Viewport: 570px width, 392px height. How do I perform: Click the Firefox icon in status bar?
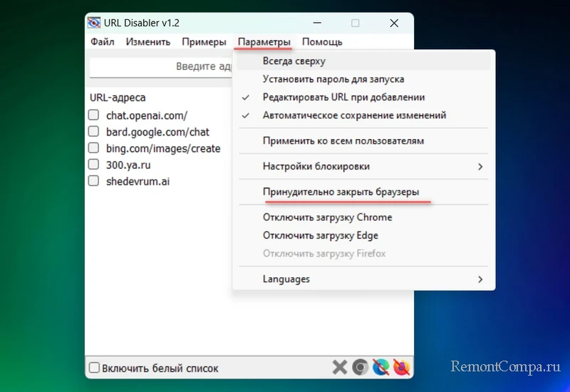tap(402, 368)
